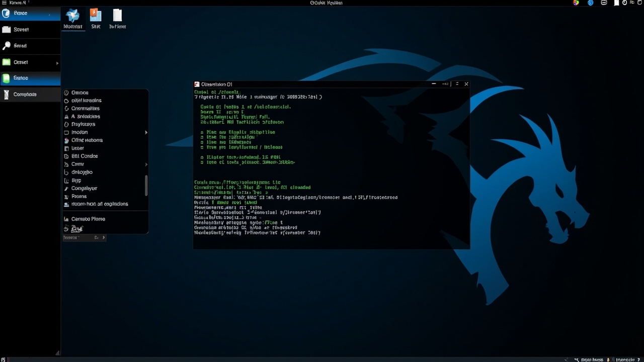
Task: Click the scrollbar thumb in the popup submenu
Action: pyautogui.click(x=146, y=186)
